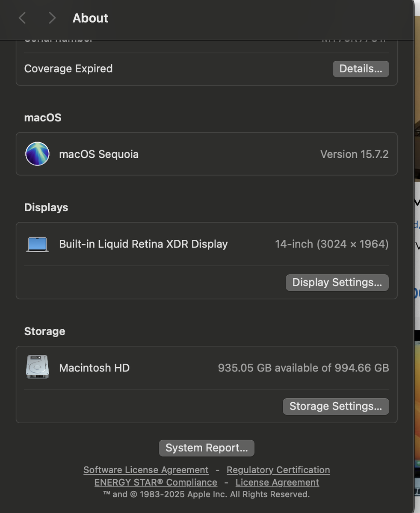Click the Coverage Expired label

pyautogui.click(x=68, y=69)
